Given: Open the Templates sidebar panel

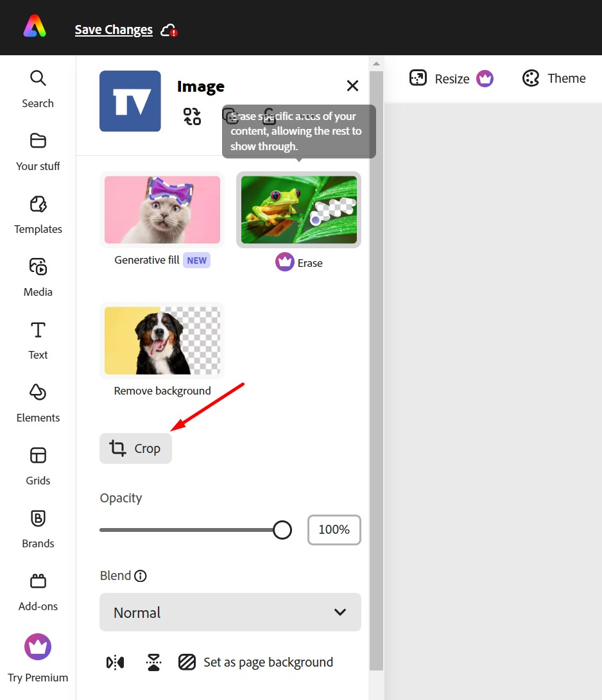Looking at the screenshot, I should click(38, 214).
